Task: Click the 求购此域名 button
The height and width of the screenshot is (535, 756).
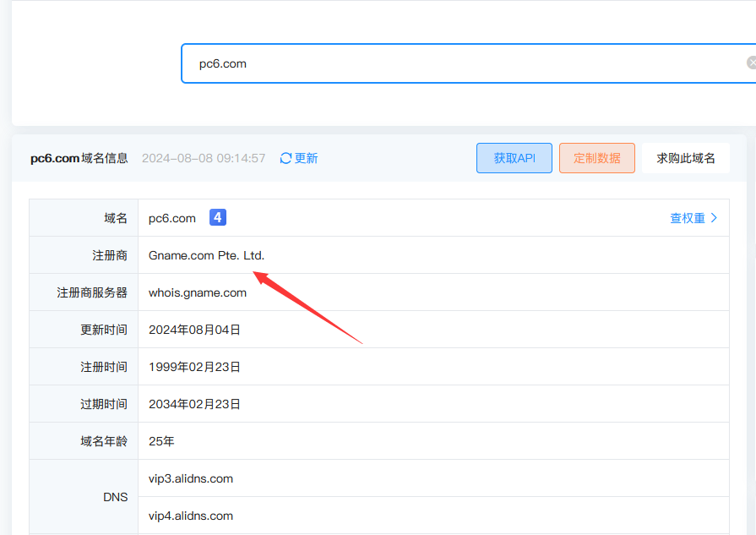Action: (x=685, y=158)
